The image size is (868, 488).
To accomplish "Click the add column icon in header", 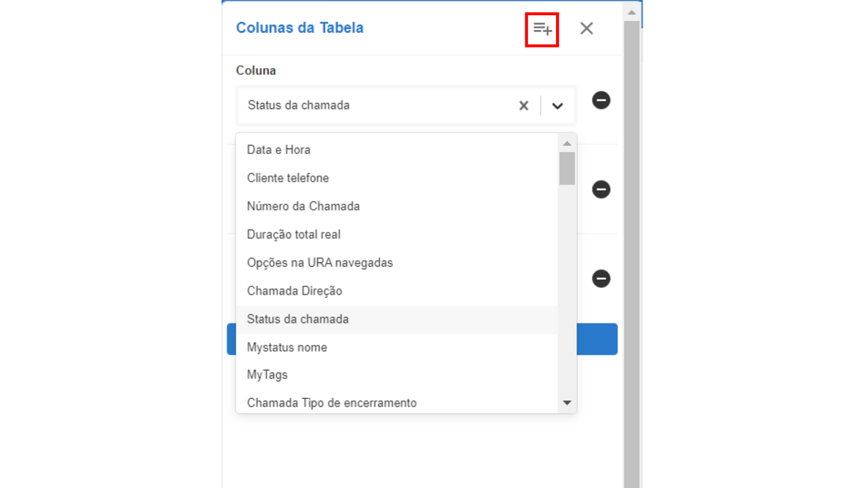I will pyautogui.click(x=542, y=29).
